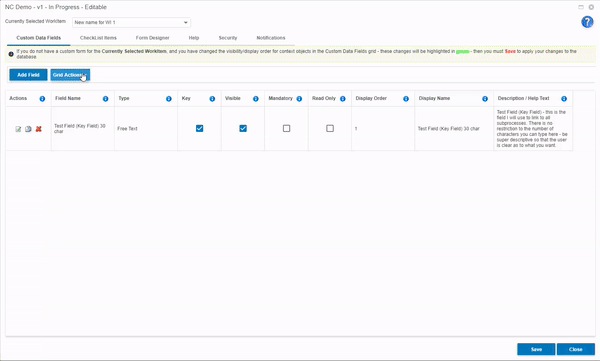The height and width of the screenshot is (361, 600).
Task: Open the Security tab
Action: click(228, 38)
